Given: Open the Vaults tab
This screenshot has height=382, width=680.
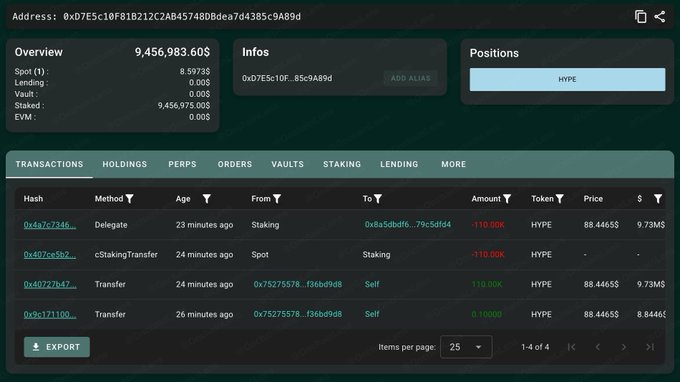Looking at the screenshot, I should point(288,164).
